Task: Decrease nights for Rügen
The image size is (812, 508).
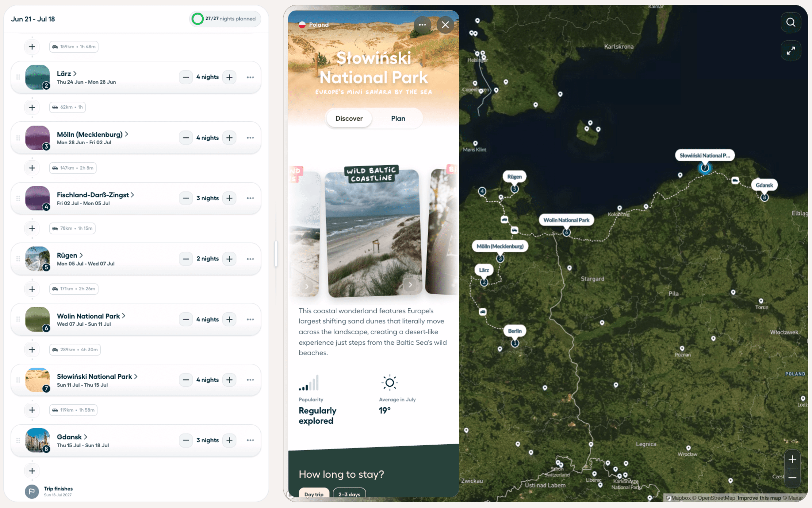Action: [x=186, y=259]
